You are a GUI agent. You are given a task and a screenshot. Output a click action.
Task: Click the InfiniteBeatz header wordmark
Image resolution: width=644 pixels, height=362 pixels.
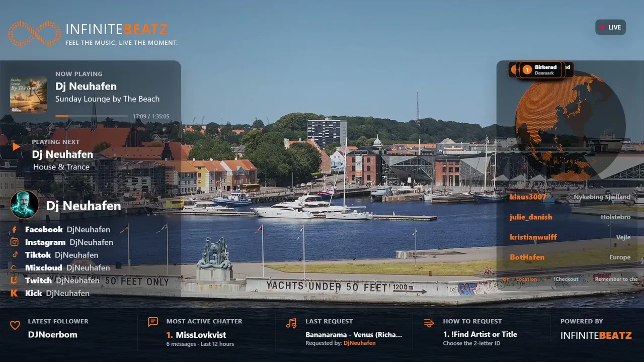pyautogui.click(x=117, y=29)
